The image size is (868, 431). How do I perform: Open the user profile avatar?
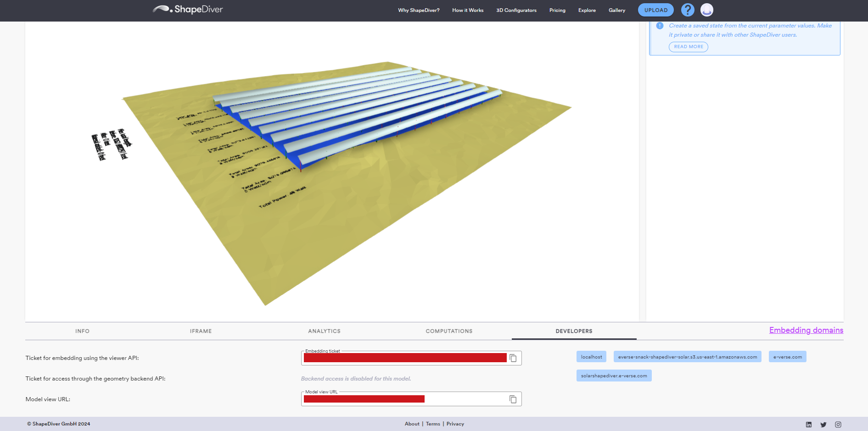point(707,10)
